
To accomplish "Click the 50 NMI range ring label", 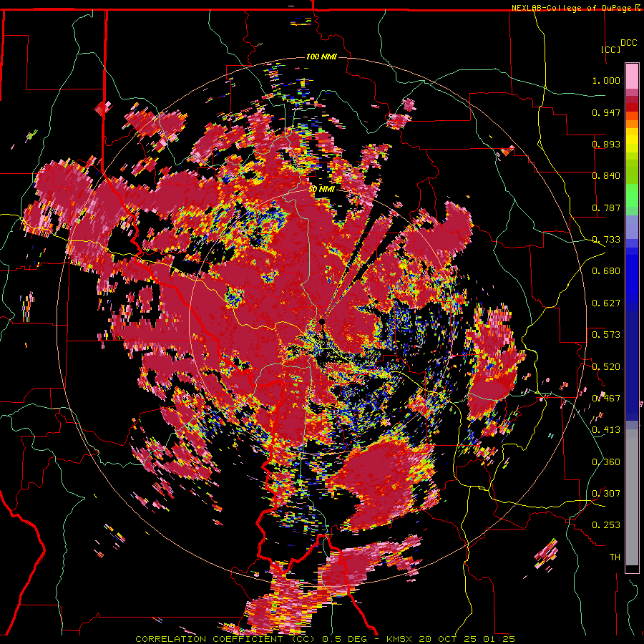I will [321, 189].
